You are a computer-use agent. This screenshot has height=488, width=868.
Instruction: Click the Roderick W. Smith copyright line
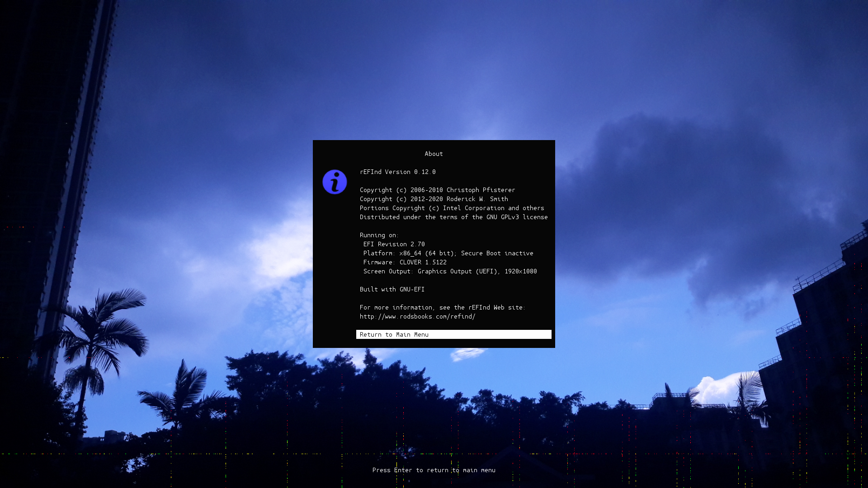[x=434, y=199]
